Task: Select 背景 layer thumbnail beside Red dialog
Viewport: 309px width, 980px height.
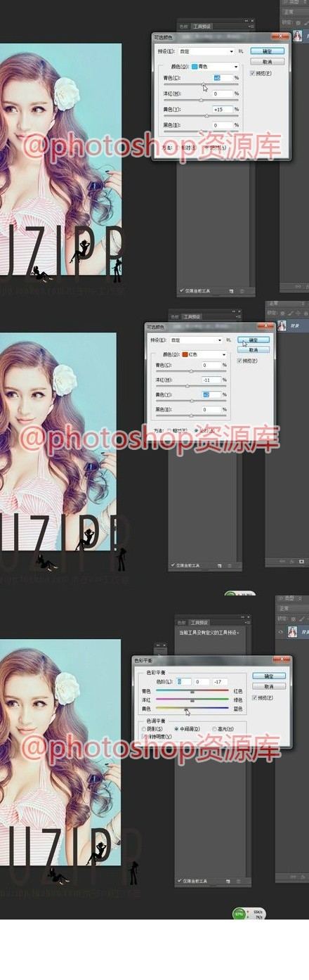Action: pos(282,325)
